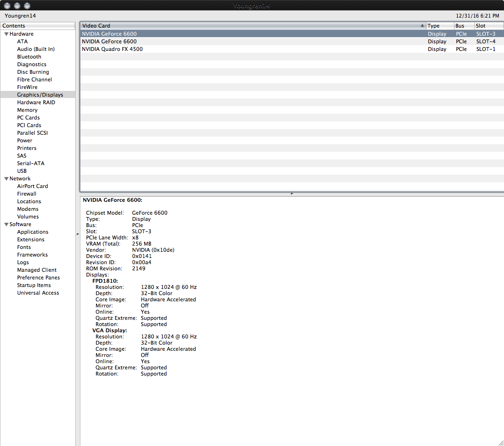Select Graphics/Displays in the sidebar
The height and width of the screenshot is (446, 504).
tap(40, 95)
